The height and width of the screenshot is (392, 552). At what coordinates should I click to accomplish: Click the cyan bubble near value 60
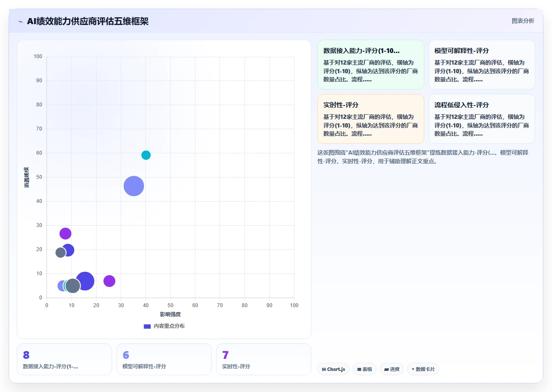(x=146, y=155)
